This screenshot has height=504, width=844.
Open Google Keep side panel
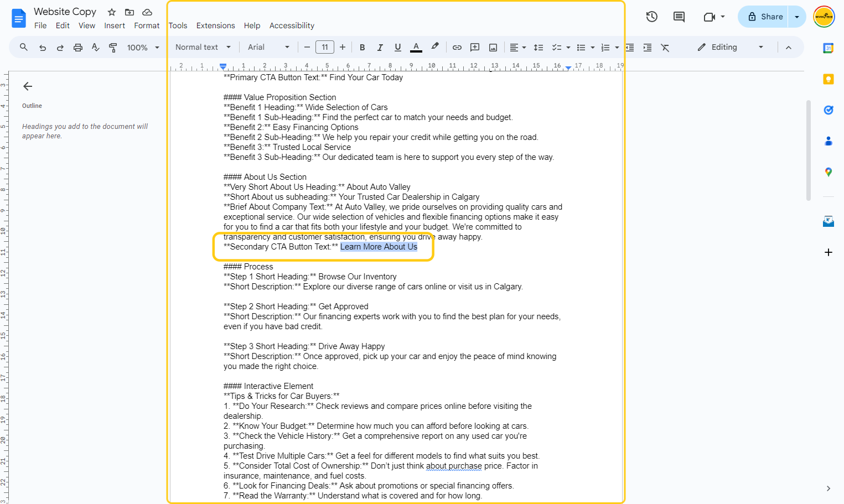tap(829, 79)
